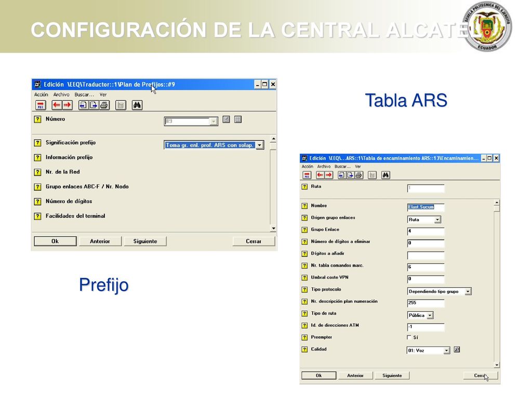Viewport: 532px width, 399px height.
Task: Click the grid icon next to the Número field
Action: [238, 119]
